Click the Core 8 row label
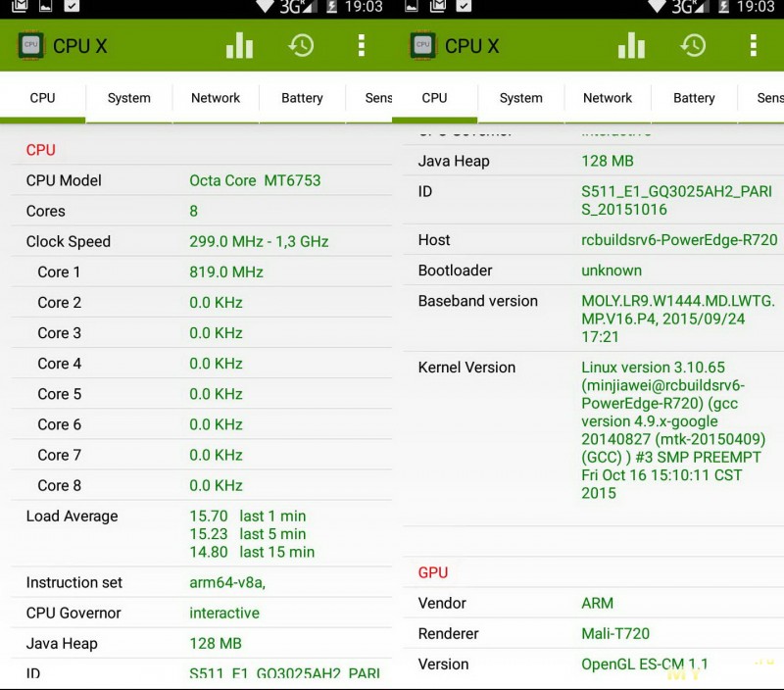Image resolution: width=784 pixels, height=690 pixels. point(59,485)
